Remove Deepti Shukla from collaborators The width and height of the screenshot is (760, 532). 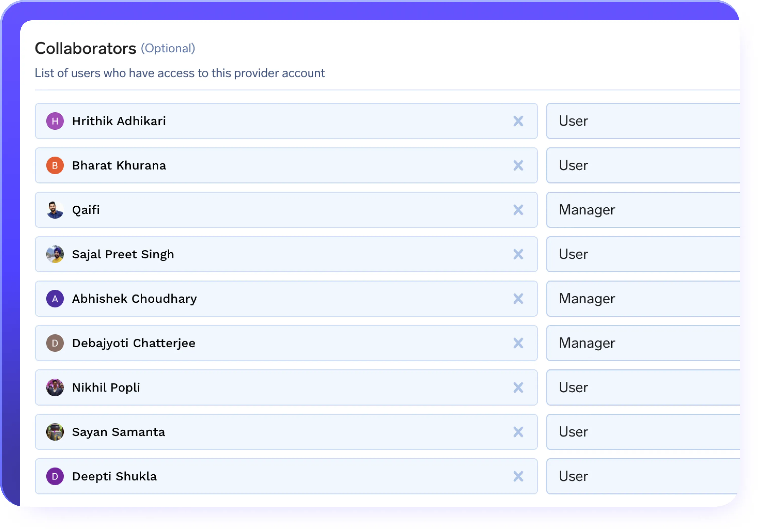pos(518,476)
